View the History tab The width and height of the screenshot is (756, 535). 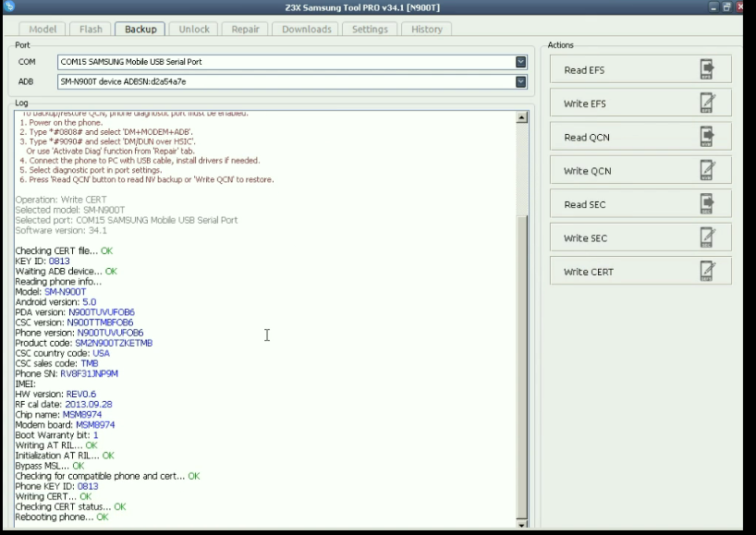click(x=426, y=29)
